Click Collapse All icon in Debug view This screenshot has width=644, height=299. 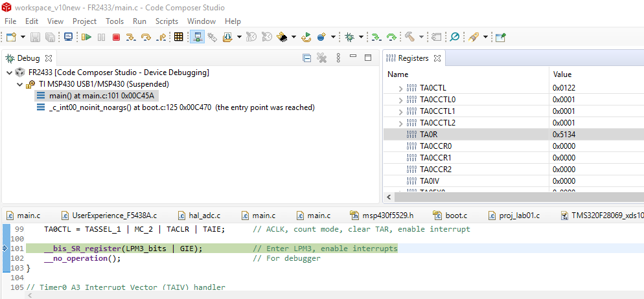coord(307,58)
